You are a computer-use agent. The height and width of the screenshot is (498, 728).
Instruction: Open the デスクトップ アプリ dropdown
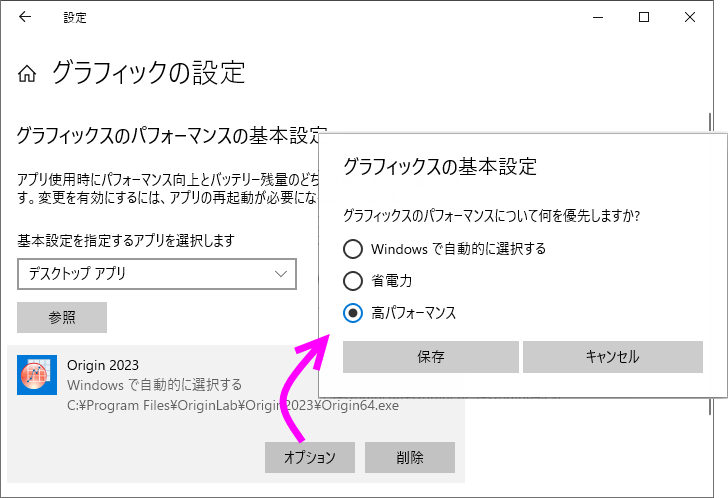coord(157,274)
